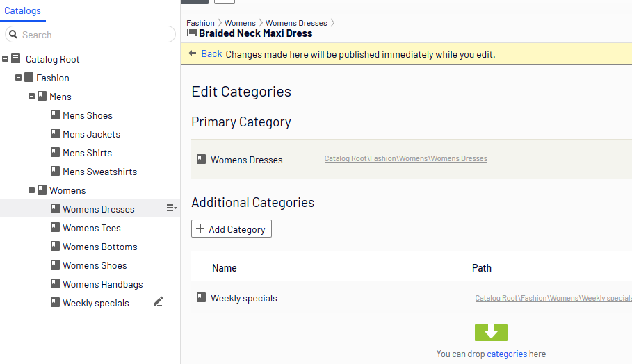Click category icon next to Weekly specials row
This screenshot has width=632, height=364.
coord(201,297)
